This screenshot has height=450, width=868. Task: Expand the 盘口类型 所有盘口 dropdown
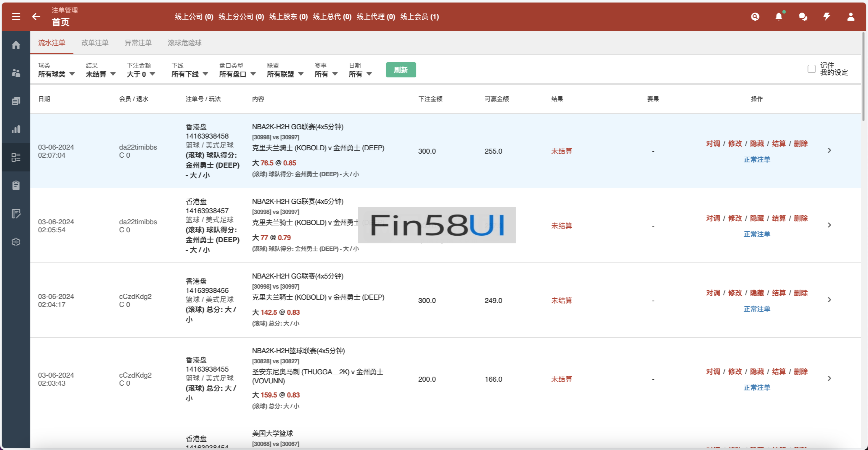pyautogui.click(x=237, y=74)
